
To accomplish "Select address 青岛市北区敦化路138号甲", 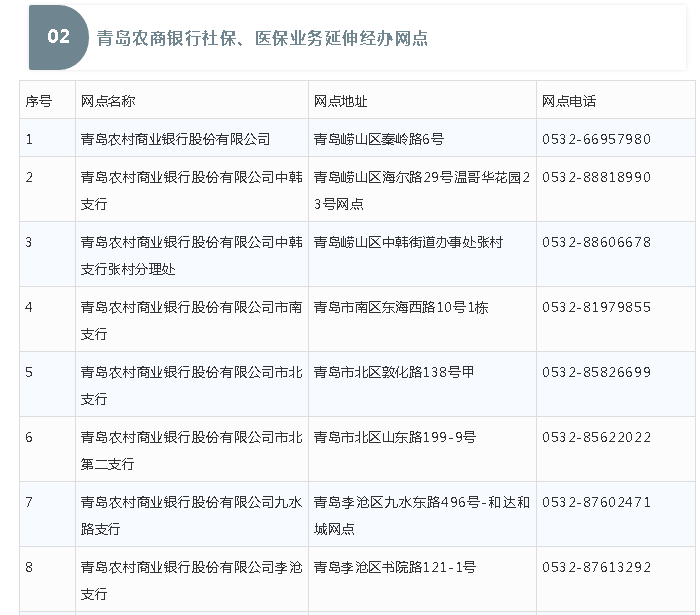I will 394,372.
